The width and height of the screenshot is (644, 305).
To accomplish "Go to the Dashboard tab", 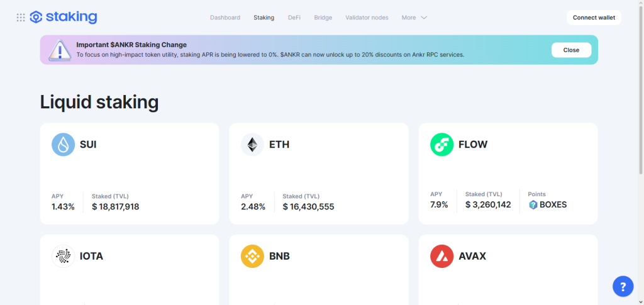I will 225,18.
